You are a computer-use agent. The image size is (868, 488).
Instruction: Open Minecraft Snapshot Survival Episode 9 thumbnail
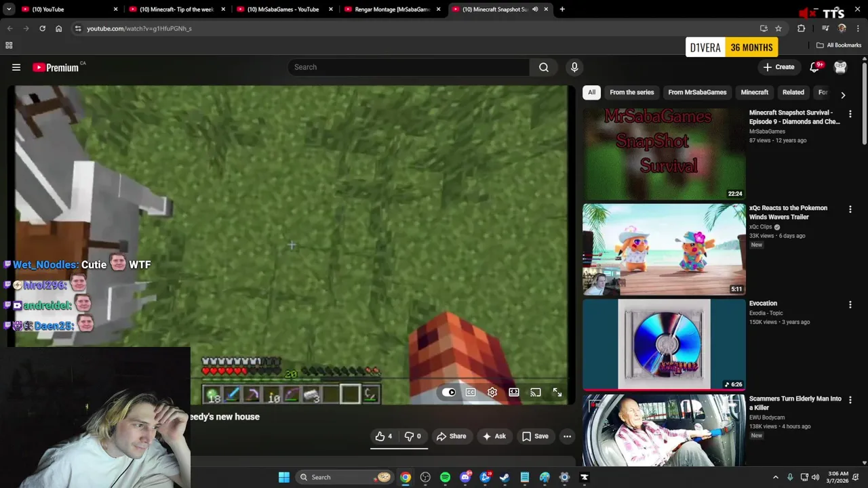tap(664, 154)
